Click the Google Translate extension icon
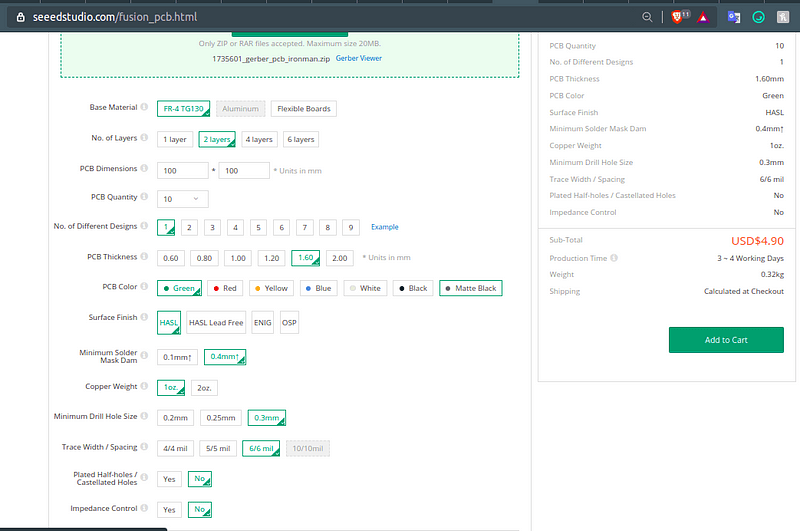Screen dimensions: 800x531 point(733,17)
